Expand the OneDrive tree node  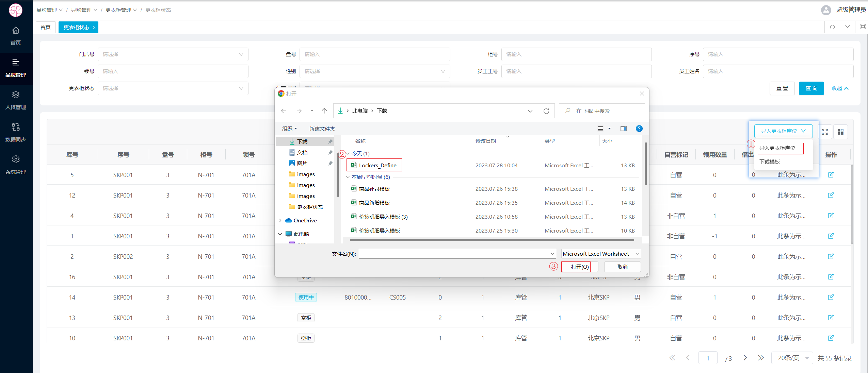280,221
